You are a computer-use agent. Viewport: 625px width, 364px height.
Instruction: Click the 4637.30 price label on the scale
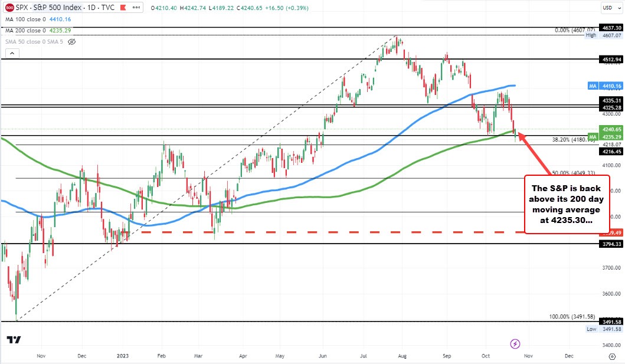(x=612, y=27)
